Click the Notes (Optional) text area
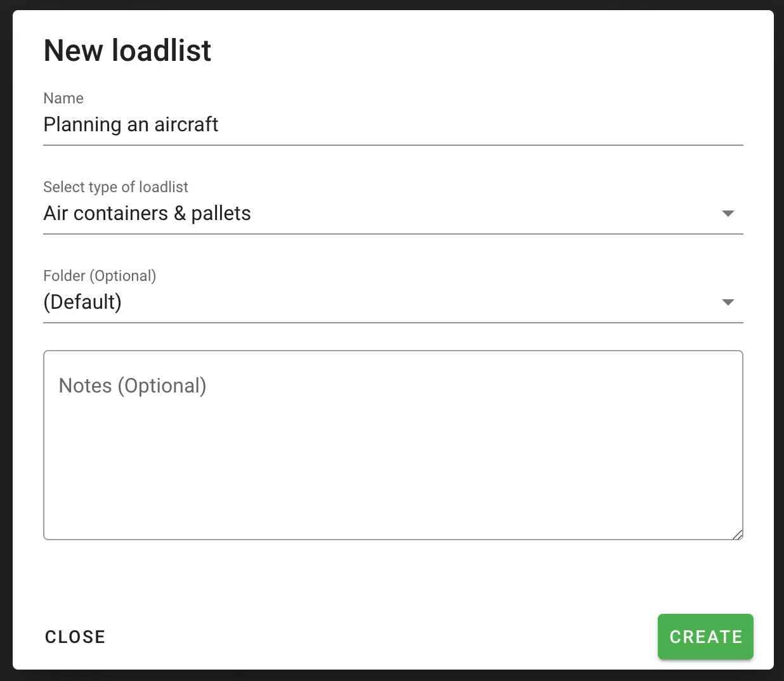The height and width of the screenshot is (681, 784). pos(393,444)
